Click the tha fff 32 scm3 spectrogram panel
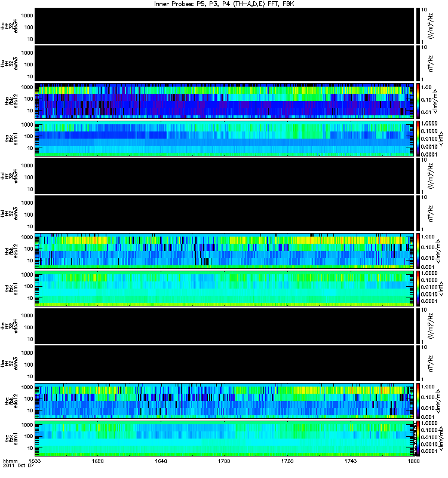Screen dimensions: 448x478 pos(225,64)
